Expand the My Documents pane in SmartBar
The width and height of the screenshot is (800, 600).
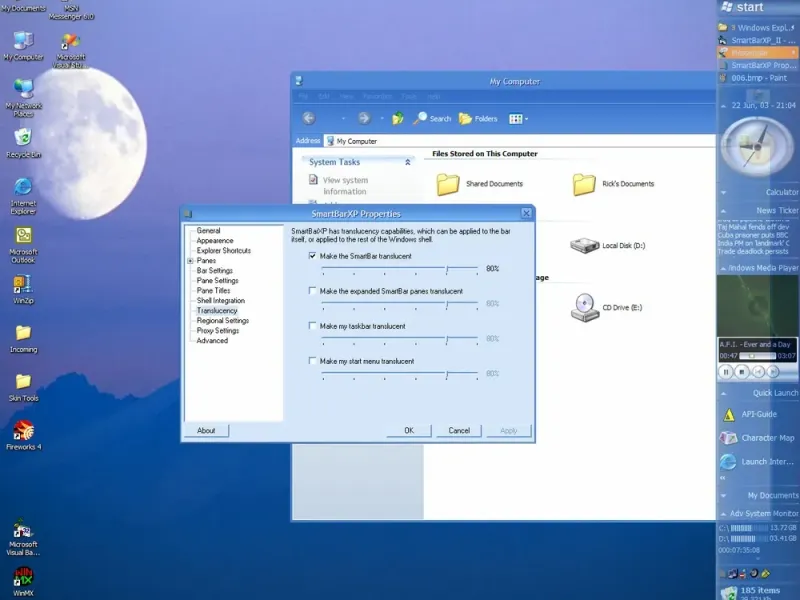pos(723,495)
